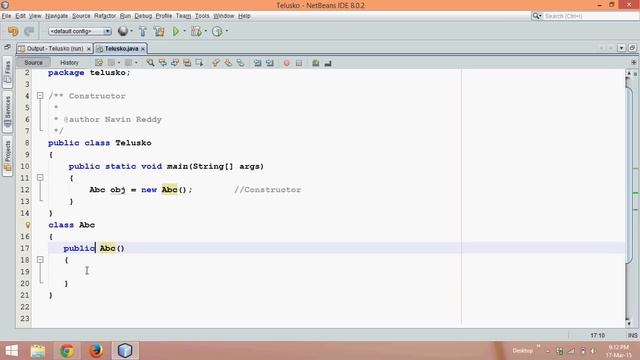Click Shift Line Left icon
640x360 pixels.
coord(258,62)
